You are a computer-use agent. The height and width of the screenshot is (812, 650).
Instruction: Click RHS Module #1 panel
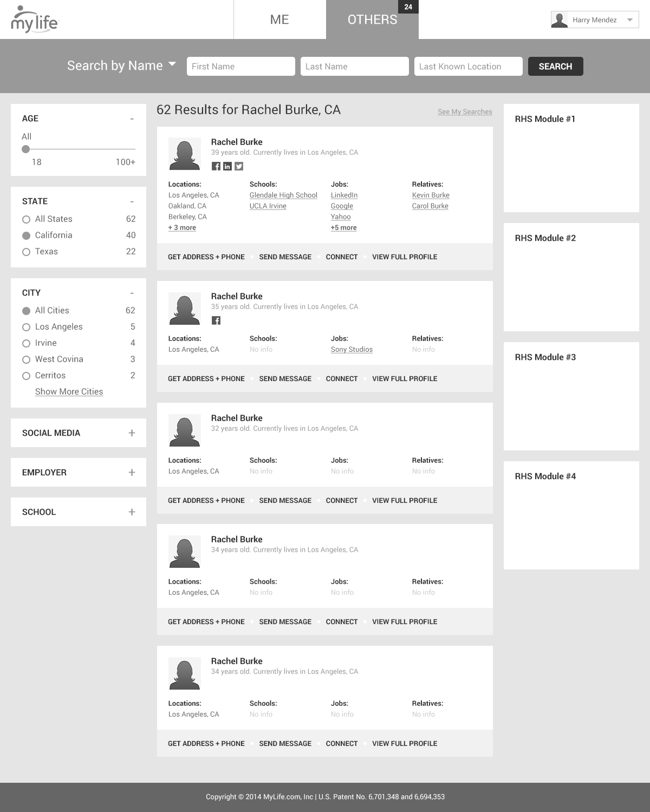tap(571, 158)
